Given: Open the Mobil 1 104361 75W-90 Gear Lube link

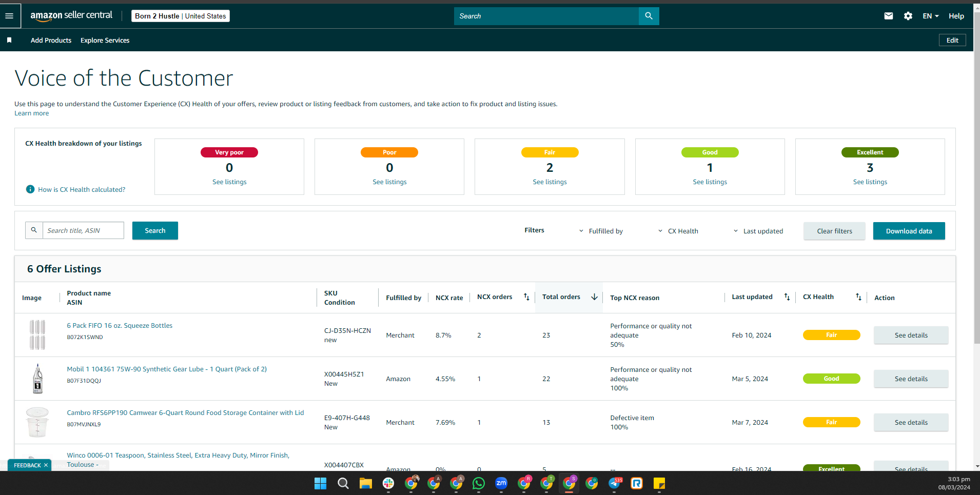Looking at the screenshot, I should coord(167,369).
